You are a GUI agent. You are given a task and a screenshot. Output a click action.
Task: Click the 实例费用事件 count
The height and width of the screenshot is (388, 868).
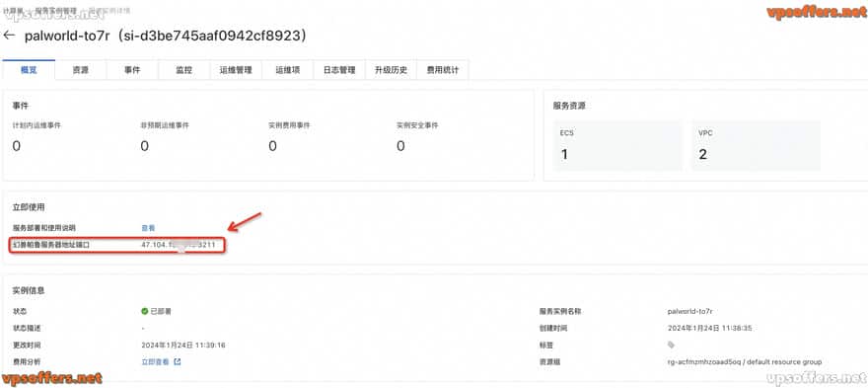tap(272, 146)
